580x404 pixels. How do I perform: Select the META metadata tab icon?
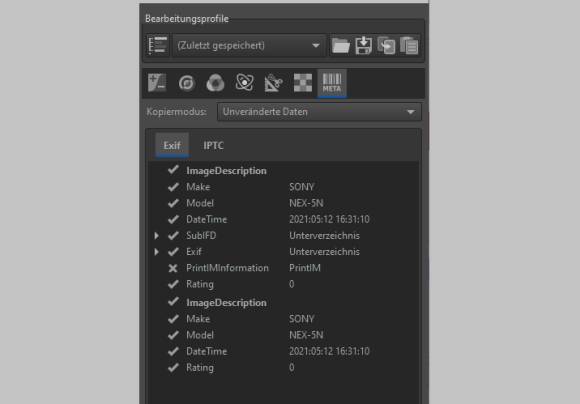[x=332, y=83]
